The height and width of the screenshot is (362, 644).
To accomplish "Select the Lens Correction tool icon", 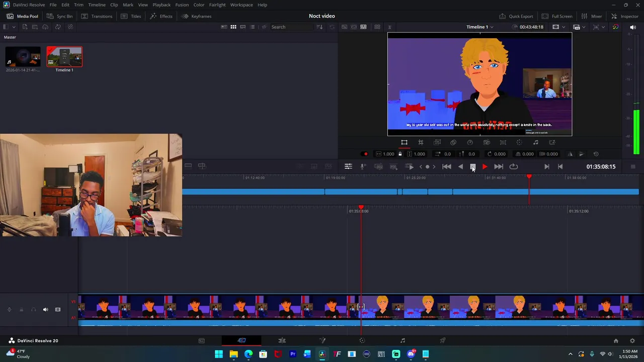I will (503, 142).
